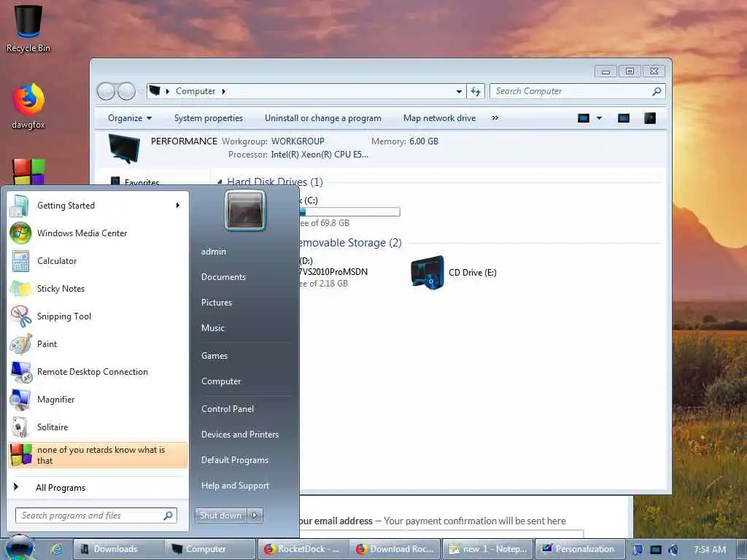The height and width of the screenshot is (560, 747).
Task: Open the view options dropdown arrow
Action: (x=600, y=118)
